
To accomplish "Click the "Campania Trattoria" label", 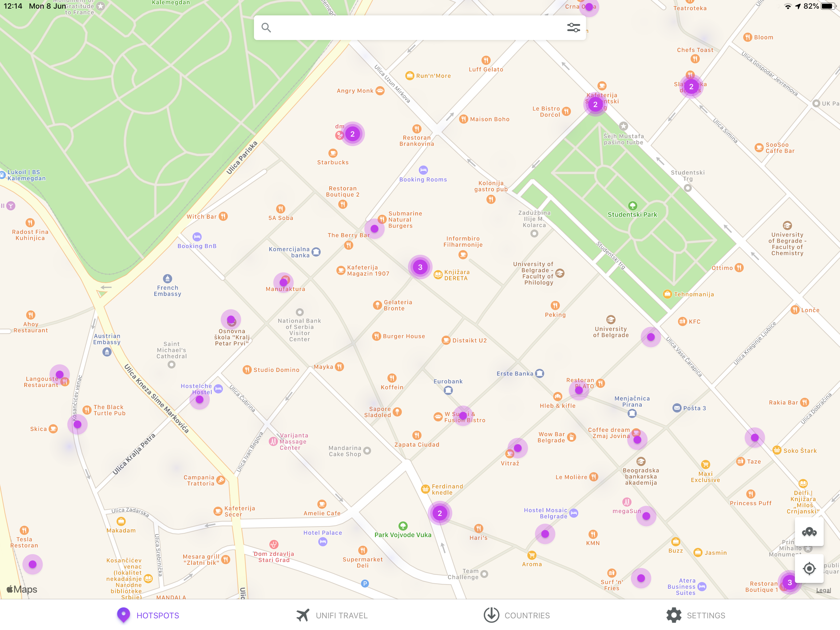I will [x=199, y=480].
